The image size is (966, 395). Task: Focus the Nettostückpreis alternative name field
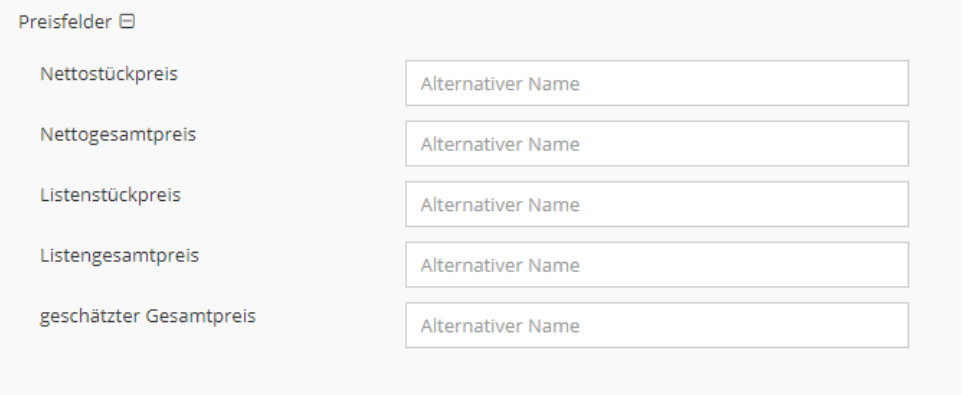(657, 83)
